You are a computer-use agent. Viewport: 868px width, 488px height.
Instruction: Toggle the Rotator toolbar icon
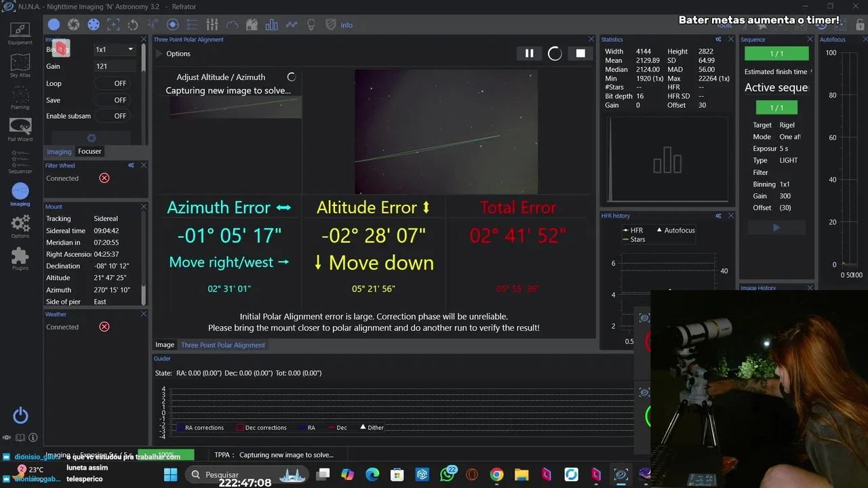[x=133, y=25]
